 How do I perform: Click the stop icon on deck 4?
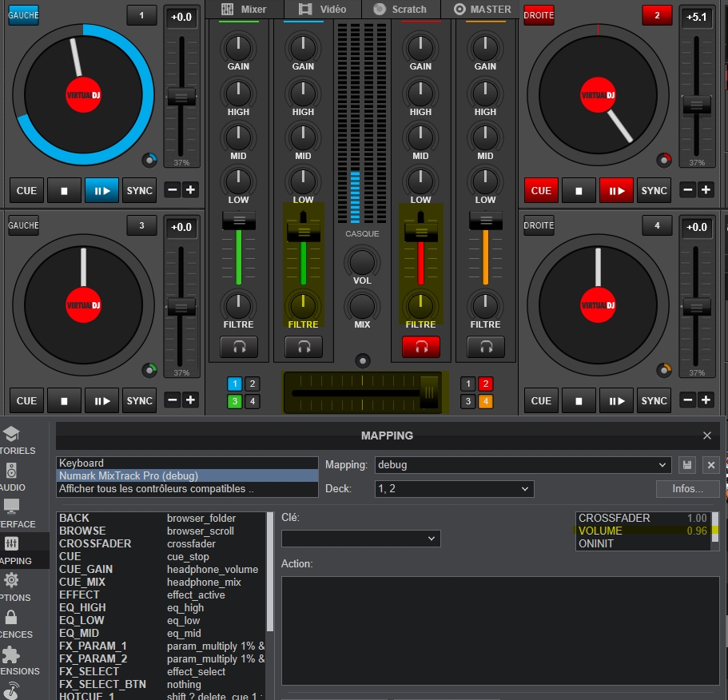(x=579, y=400)
